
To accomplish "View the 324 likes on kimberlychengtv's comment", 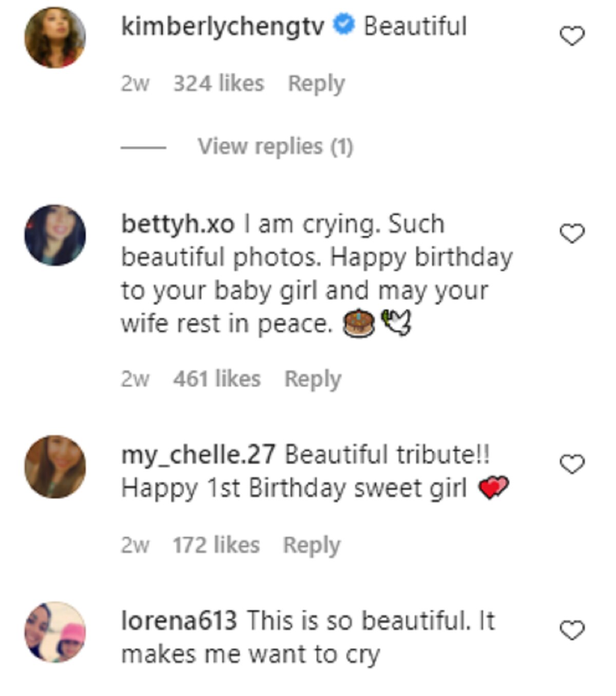I will point(219,84).
